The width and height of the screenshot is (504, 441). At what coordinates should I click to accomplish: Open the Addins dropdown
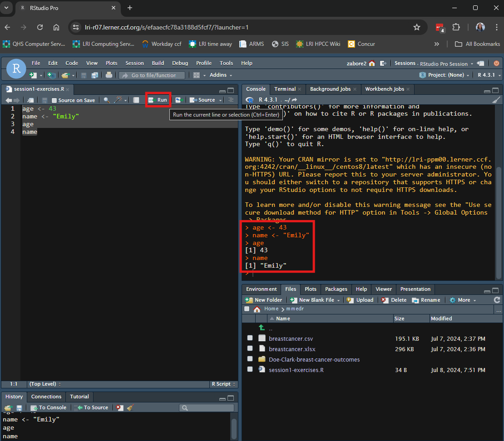point(221,75)
